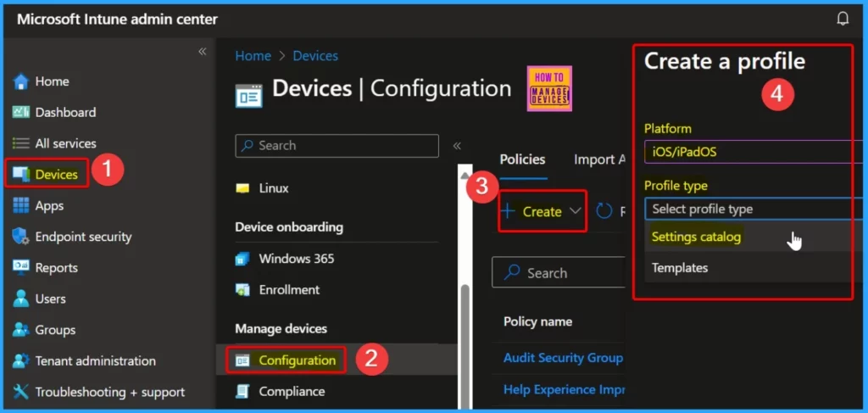Viewport: 868px width, 413px height.
Task: Open the Reports icon in sidebar
Action: click(20, 267)
